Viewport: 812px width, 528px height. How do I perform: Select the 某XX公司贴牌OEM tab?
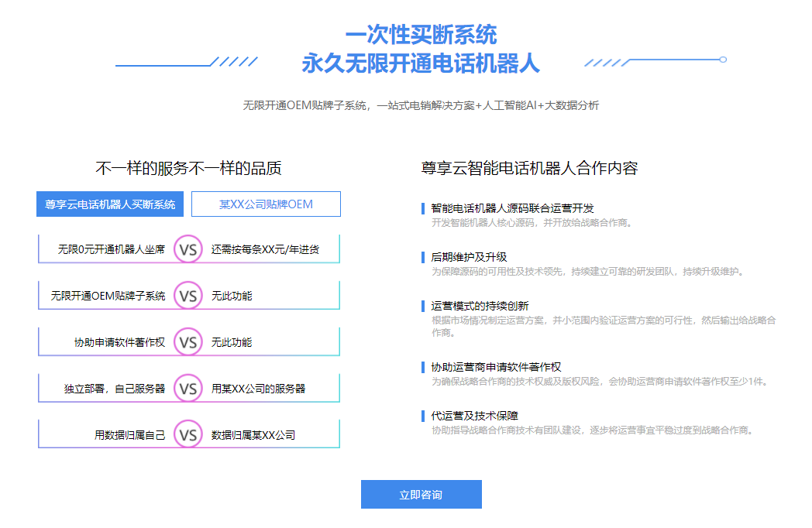(x=266, y=204)
